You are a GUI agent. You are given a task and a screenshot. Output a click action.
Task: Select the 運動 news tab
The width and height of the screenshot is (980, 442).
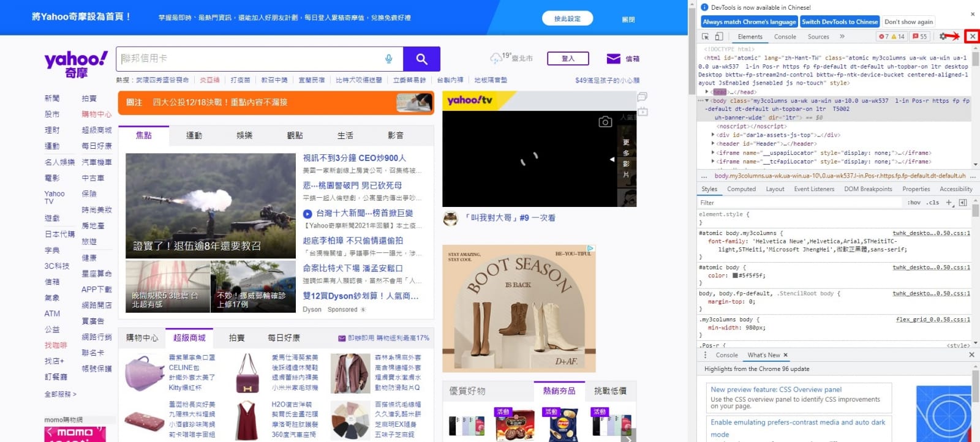pos(194,135)
